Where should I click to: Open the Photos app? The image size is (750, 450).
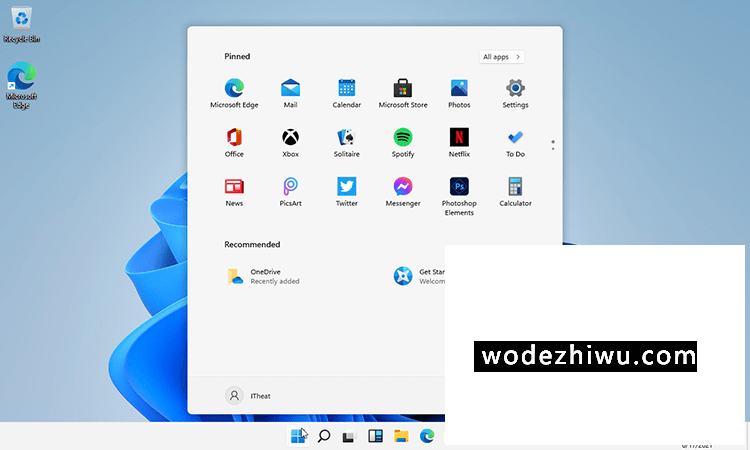pyautogui.click(x=459, y=93)
